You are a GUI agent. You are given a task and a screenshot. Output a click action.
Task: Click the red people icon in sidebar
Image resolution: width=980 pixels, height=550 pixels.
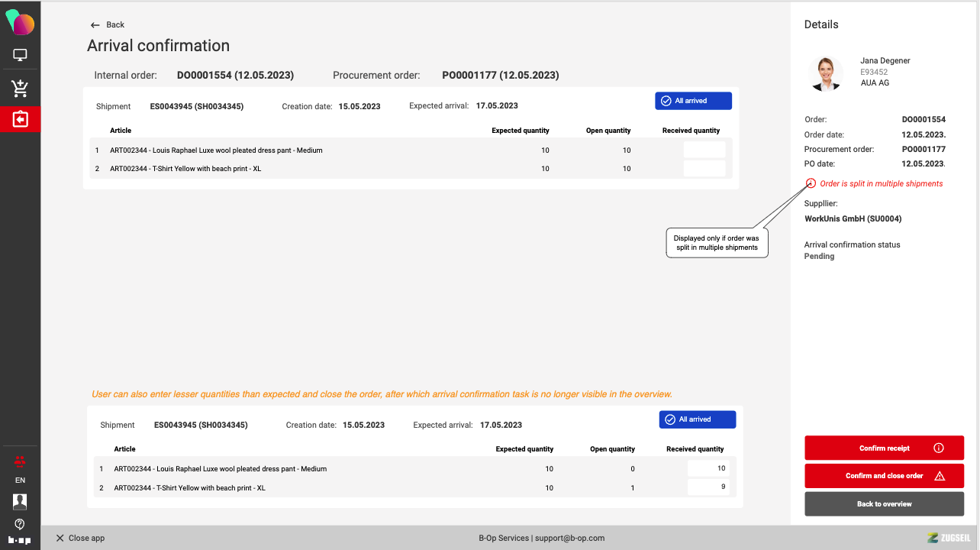coord(20,461)
